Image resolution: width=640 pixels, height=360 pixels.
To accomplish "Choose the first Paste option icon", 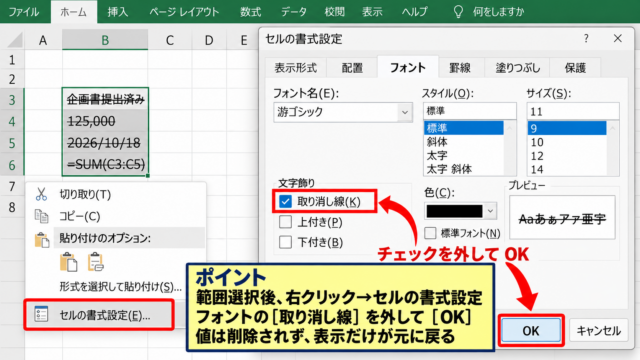I will point(68,262).
